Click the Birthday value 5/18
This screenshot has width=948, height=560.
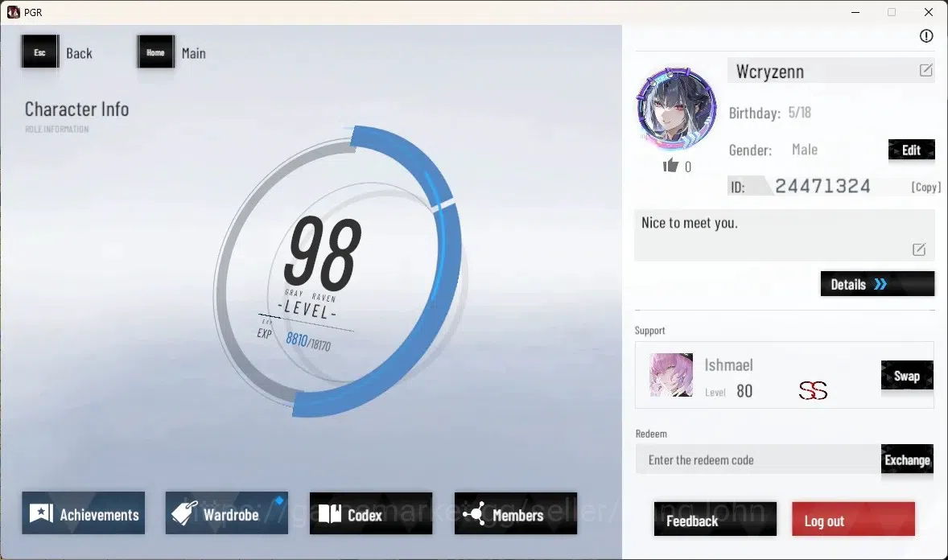tap(799, 113)
